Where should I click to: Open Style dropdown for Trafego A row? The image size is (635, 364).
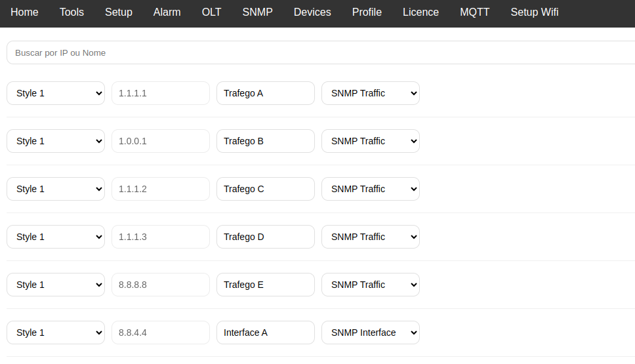pyautogui.click(x=56, y=93)
